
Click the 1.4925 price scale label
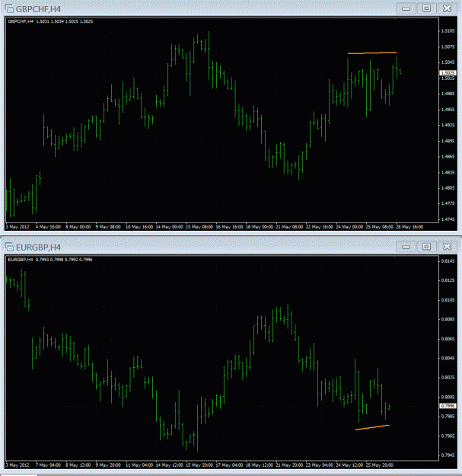click(x=448, y=125)
